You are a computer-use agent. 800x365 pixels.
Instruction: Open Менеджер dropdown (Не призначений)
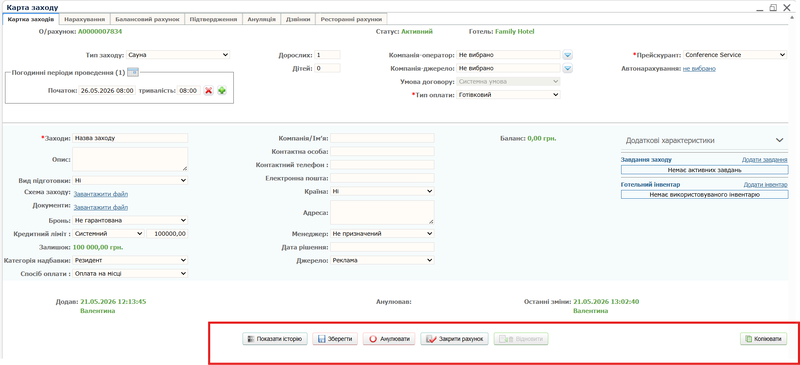[382, 233]
